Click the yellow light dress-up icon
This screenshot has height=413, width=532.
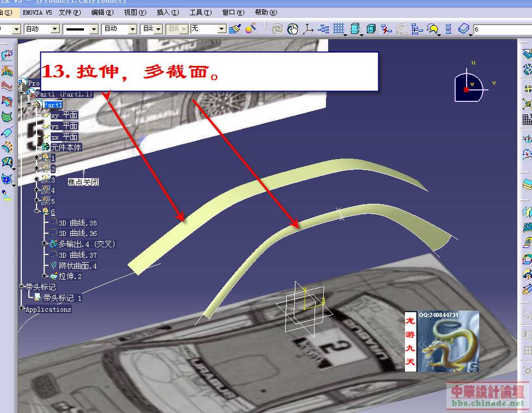coord(433,29)
